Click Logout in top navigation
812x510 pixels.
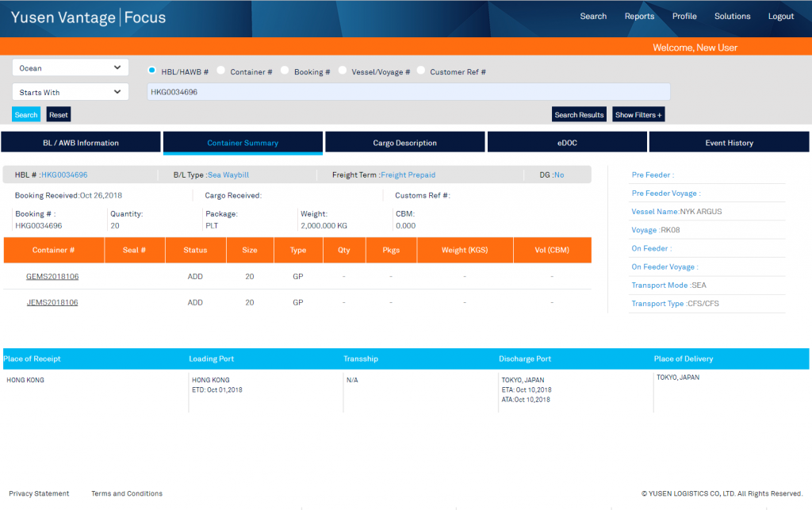[781, 16]
